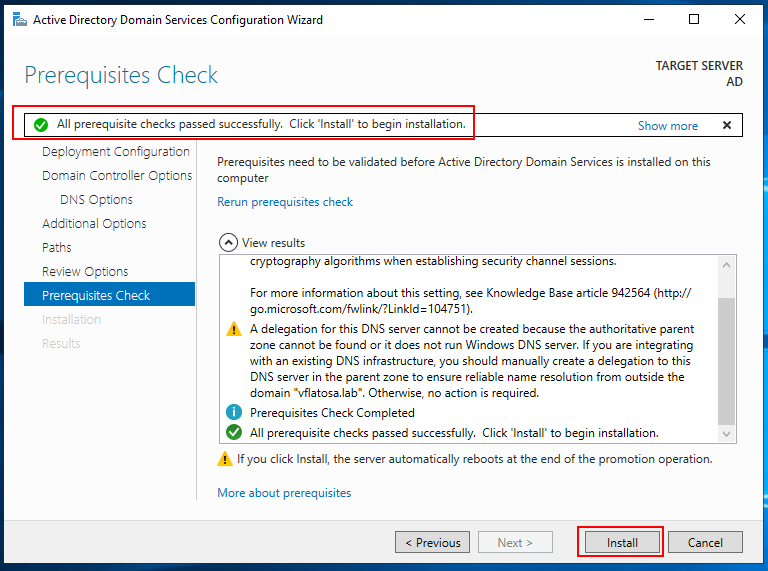Click the Install button
Image resolution: width=768 pixels, height=571 pixels.
(622, 542)
